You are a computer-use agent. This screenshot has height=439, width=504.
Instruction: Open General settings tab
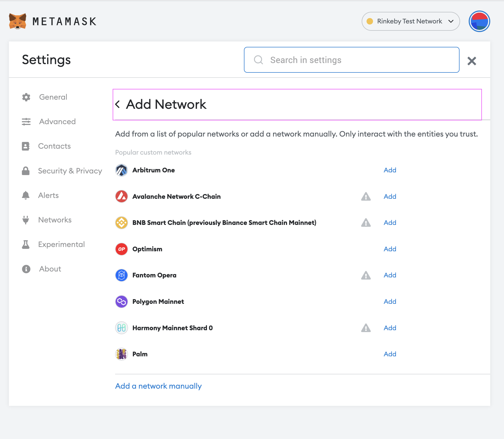53,97
